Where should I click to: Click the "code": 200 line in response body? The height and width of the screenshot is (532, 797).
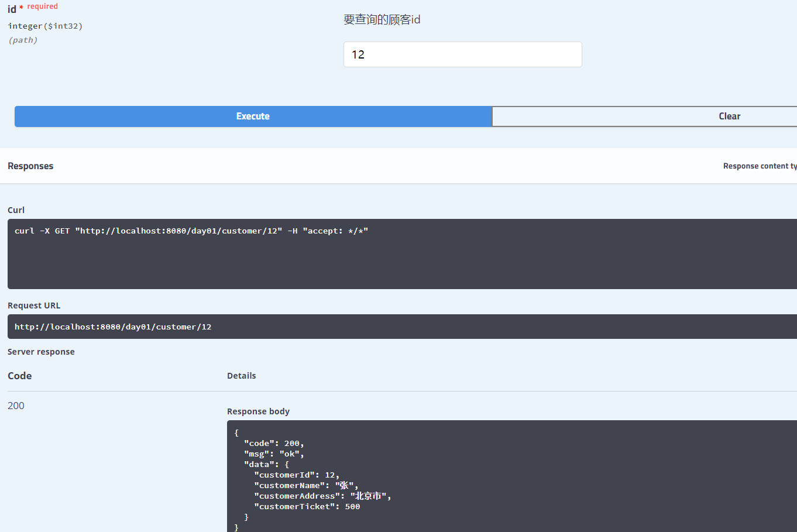point(274,444)
